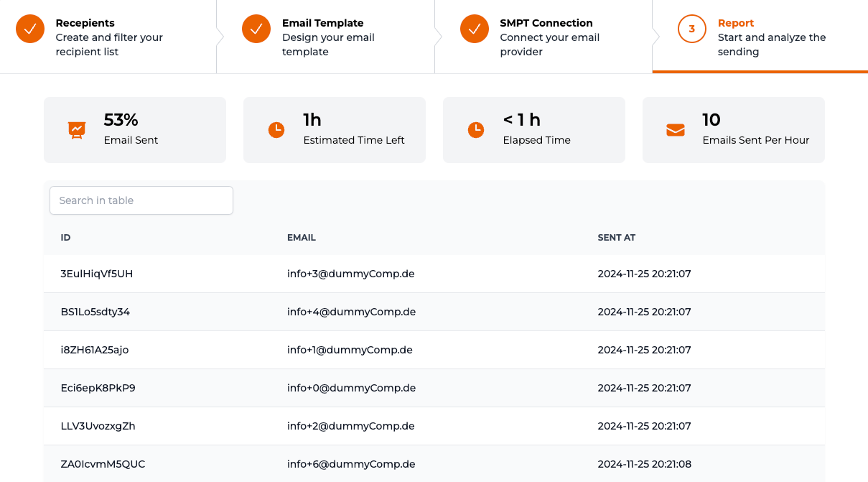Click the chart icon on Email Sent card
868x482 pixels.
77,129
